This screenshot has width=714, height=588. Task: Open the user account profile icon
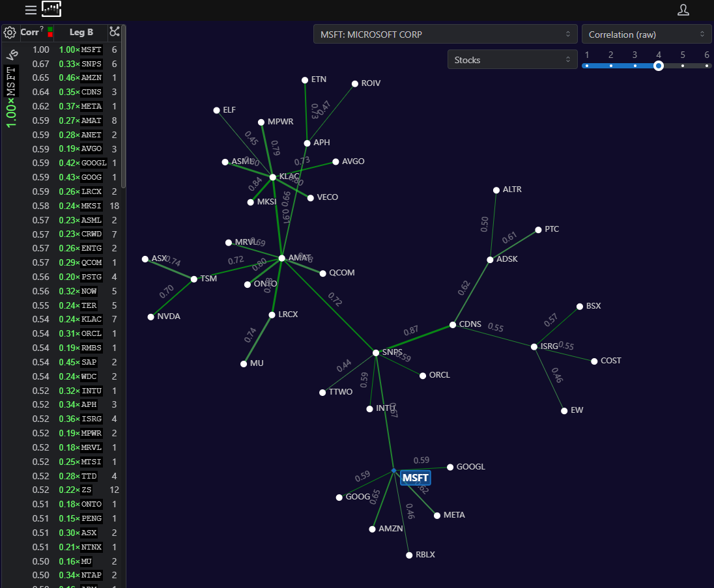(683, 10)
